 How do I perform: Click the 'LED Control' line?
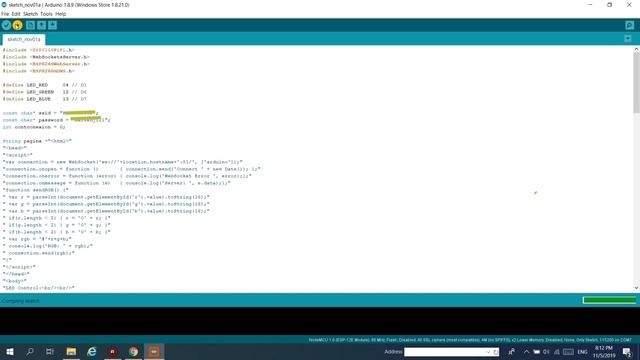[39, 288]
